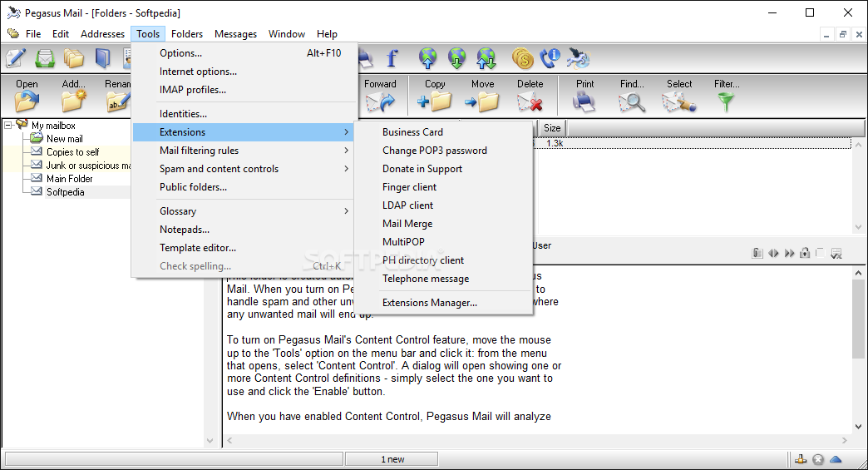Click the network connection status bar icon
Image resolution: width=868 pixels, height=470 pixels.
(x=801, y=459)
